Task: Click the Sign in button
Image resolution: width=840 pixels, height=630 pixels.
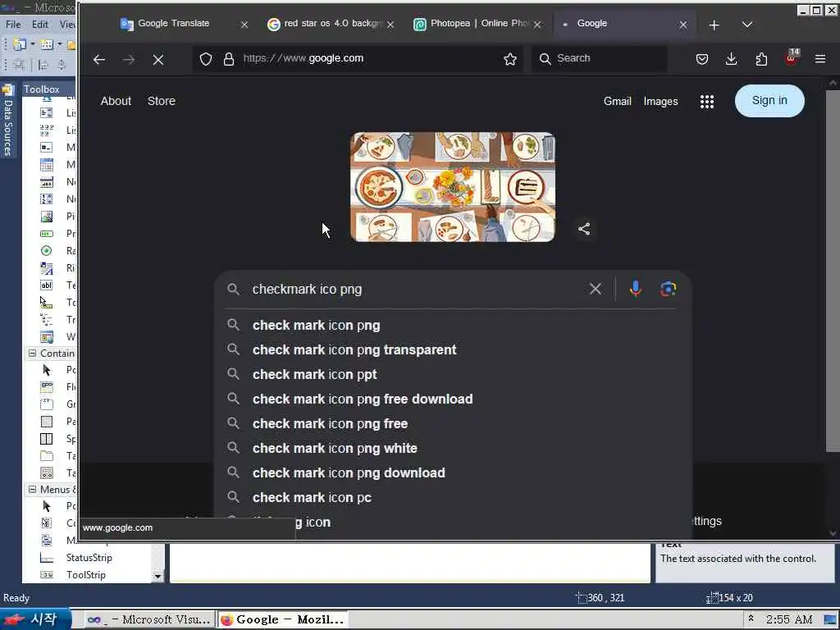Action: [x=769, y=100]
